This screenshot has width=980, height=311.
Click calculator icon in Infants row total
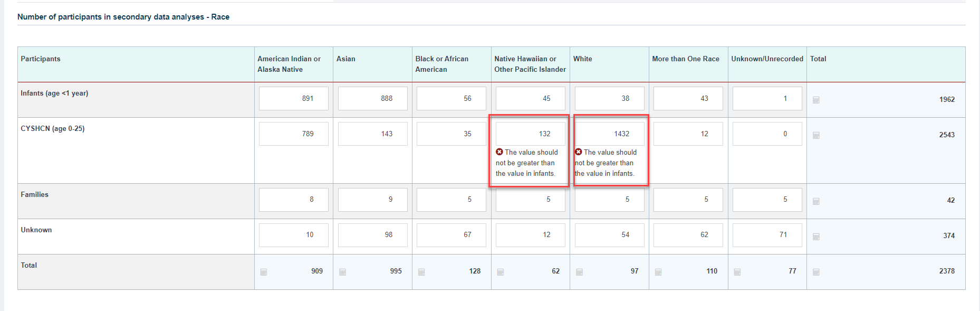click(816, 100)
